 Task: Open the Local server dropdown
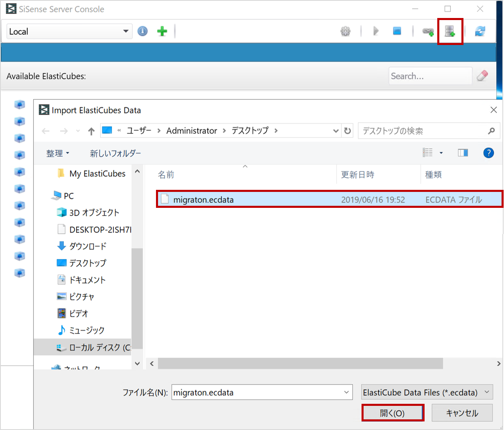69,32
